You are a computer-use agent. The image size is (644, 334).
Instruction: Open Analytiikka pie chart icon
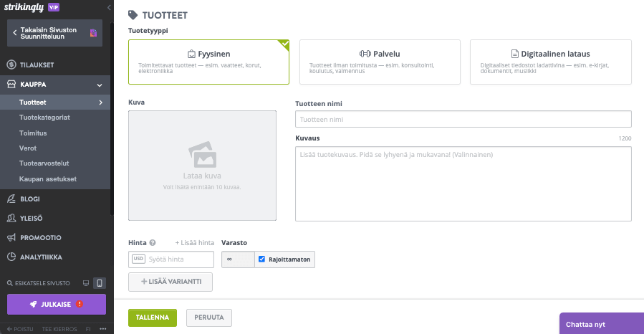[x=11, y=257]
